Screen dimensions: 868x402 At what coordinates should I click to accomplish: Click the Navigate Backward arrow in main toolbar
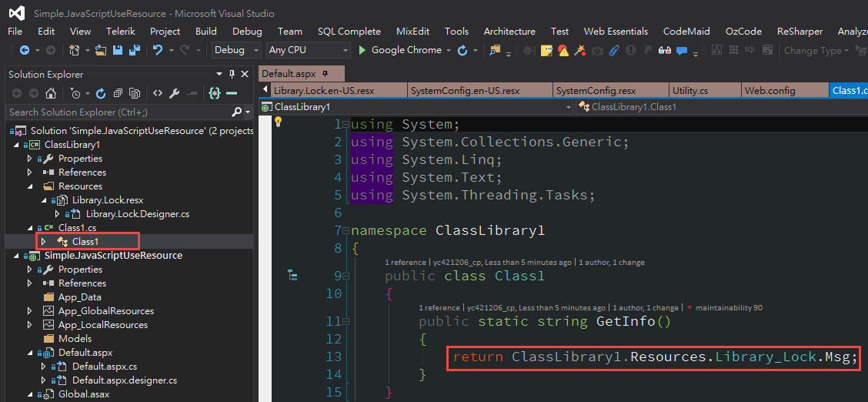point(25,50)
